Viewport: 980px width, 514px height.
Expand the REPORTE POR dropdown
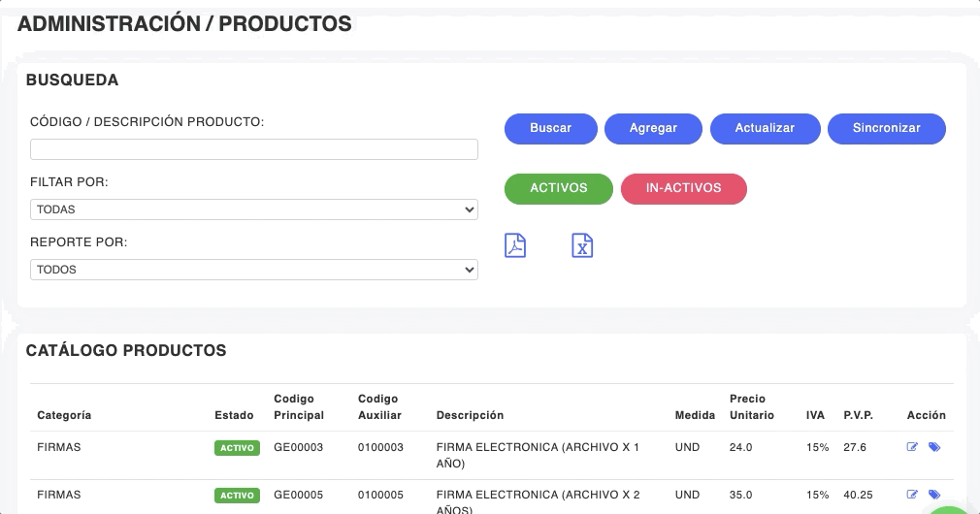254,270
